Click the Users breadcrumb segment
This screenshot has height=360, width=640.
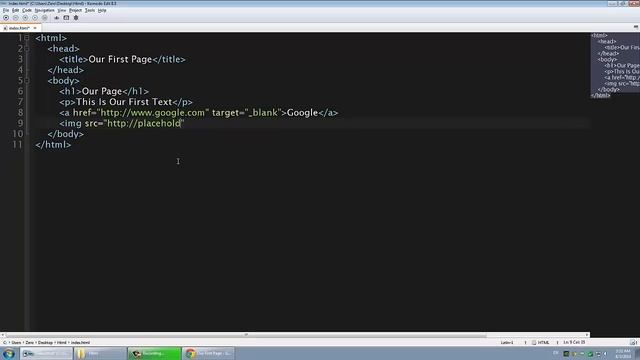[x=16, y=343]
